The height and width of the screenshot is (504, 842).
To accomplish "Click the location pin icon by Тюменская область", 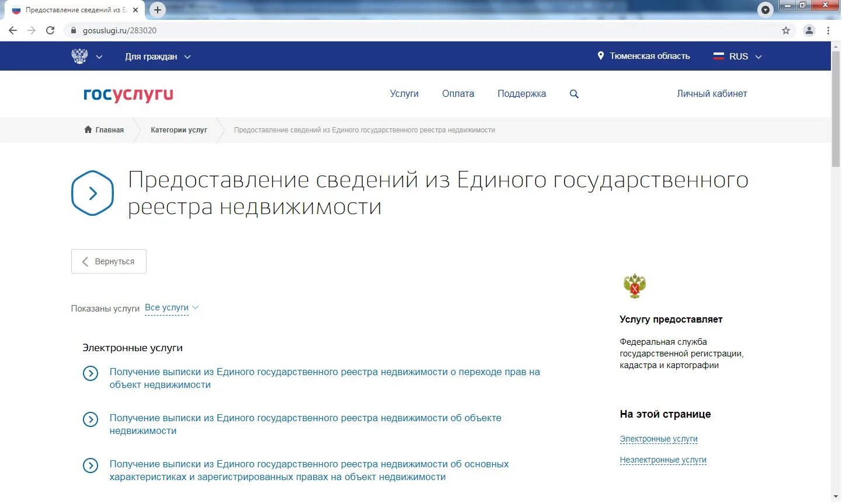I will tap(600, 56).
